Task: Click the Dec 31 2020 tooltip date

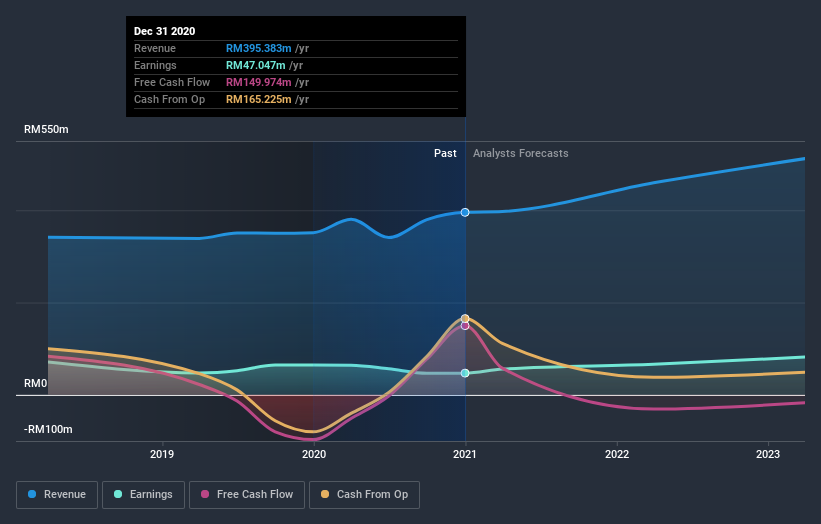Action: tap(164, 31)
